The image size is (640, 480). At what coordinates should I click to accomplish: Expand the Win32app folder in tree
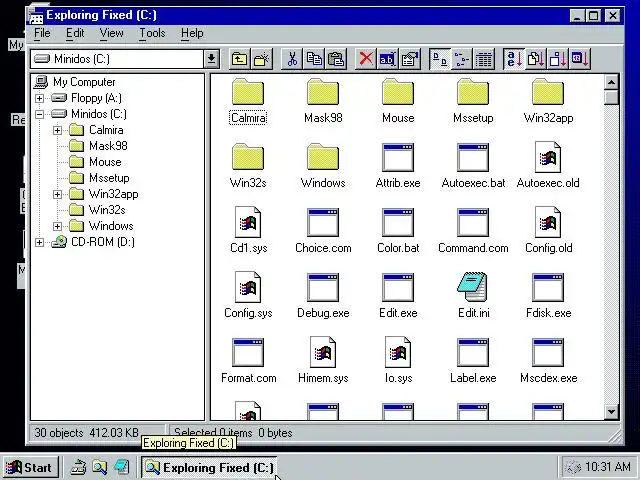tap(58, 194)
